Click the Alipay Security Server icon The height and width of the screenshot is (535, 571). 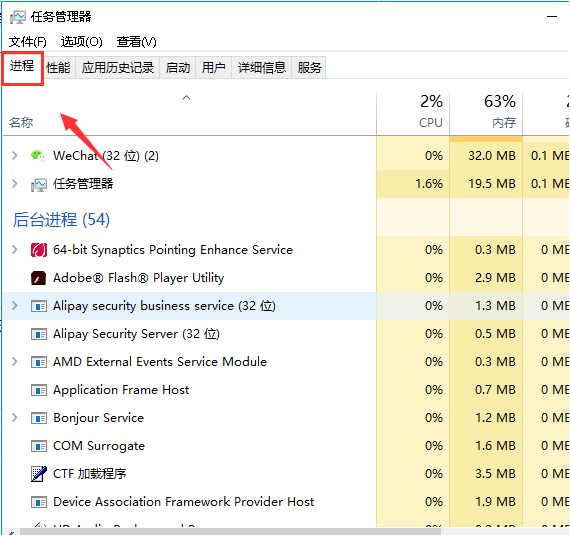point(38,334)
